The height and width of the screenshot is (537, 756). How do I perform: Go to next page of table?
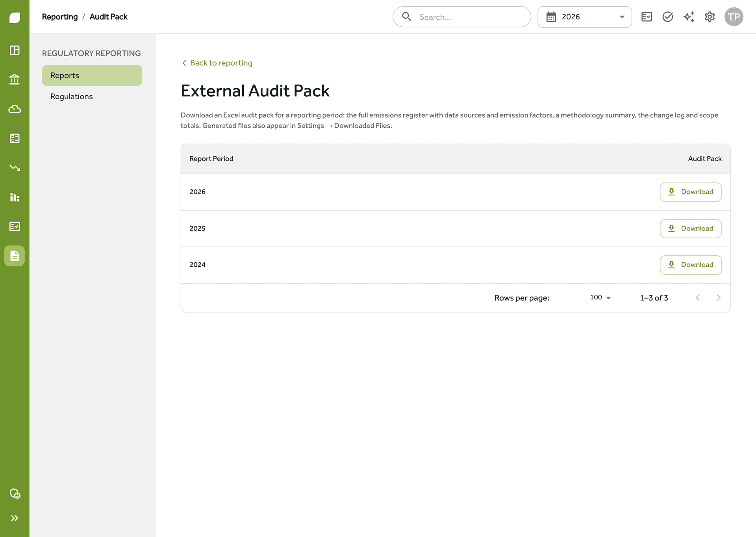(x=719, y=298)
